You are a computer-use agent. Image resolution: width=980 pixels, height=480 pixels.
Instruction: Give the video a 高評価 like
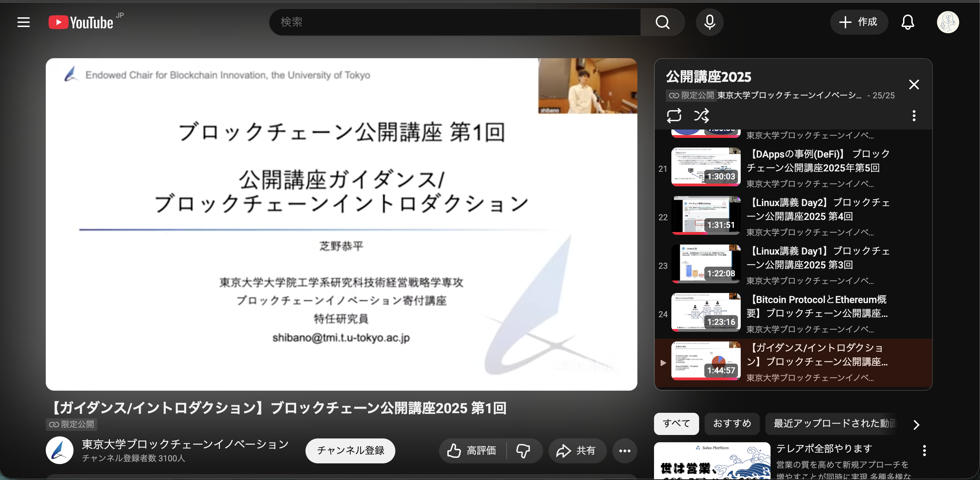472,451
